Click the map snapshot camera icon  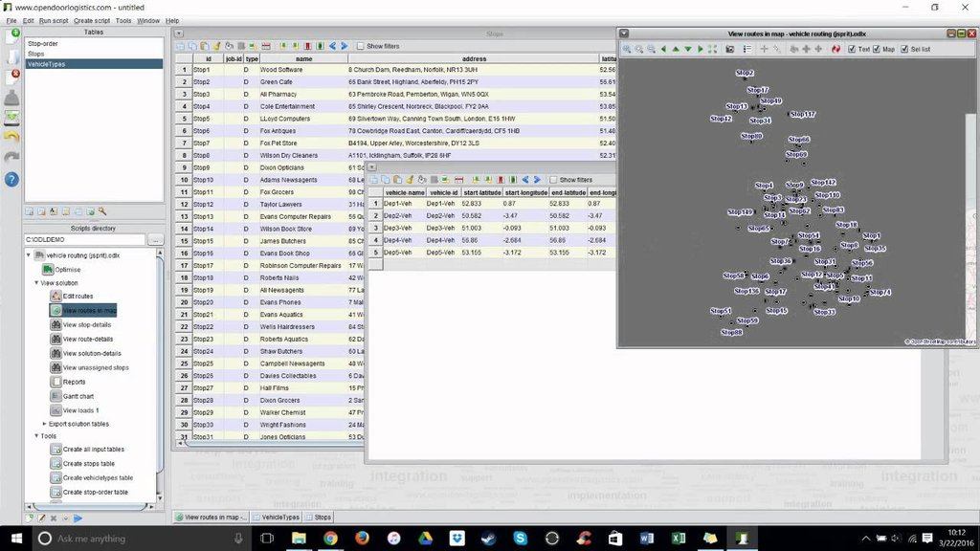point(730,49)
